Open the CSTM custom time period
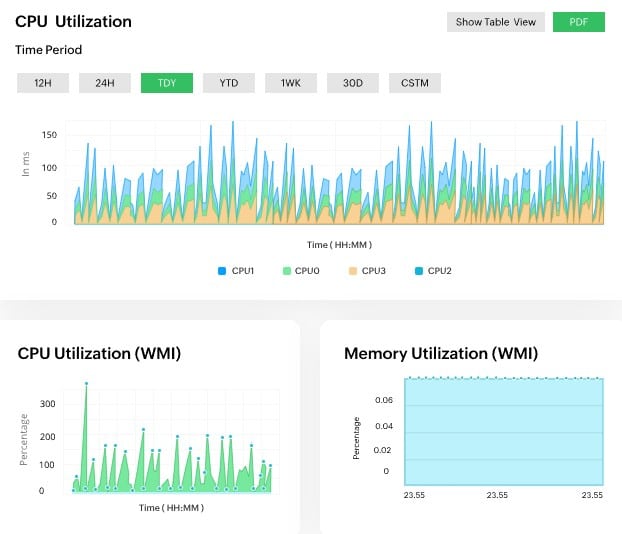 click(x=415, y=83)
